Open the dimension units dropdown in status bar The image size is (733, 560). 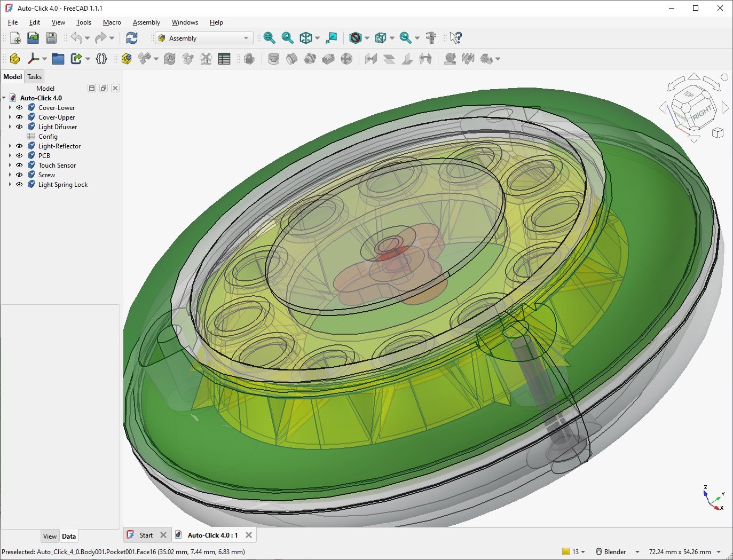pos(719,552)
